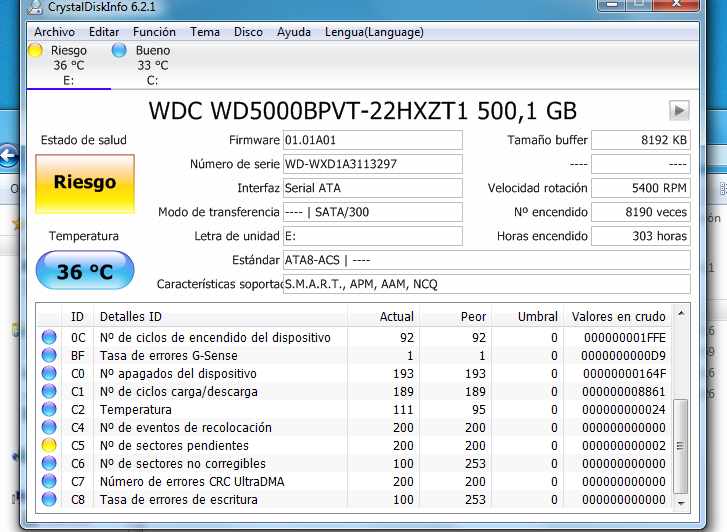Click the scroll down arrow in SMART list
Image resolution: width=727 pixels, height=532 pixels.
(681, 503)
